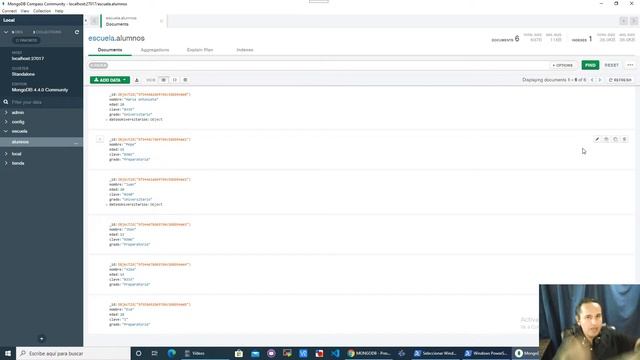Open the Connect menu

9,11
